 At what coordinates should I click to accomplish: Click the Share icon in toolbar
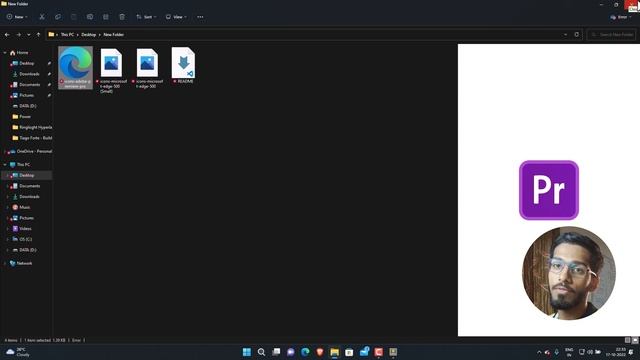106,17
